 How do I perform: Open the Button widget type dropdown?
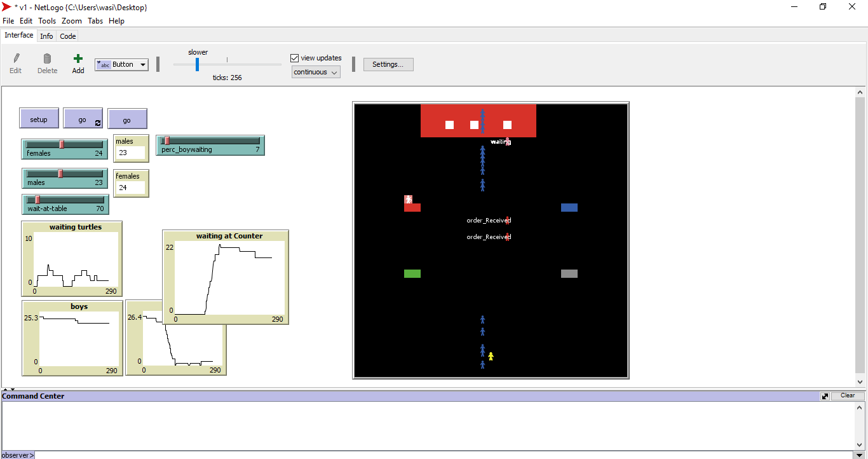coord(121,64)
